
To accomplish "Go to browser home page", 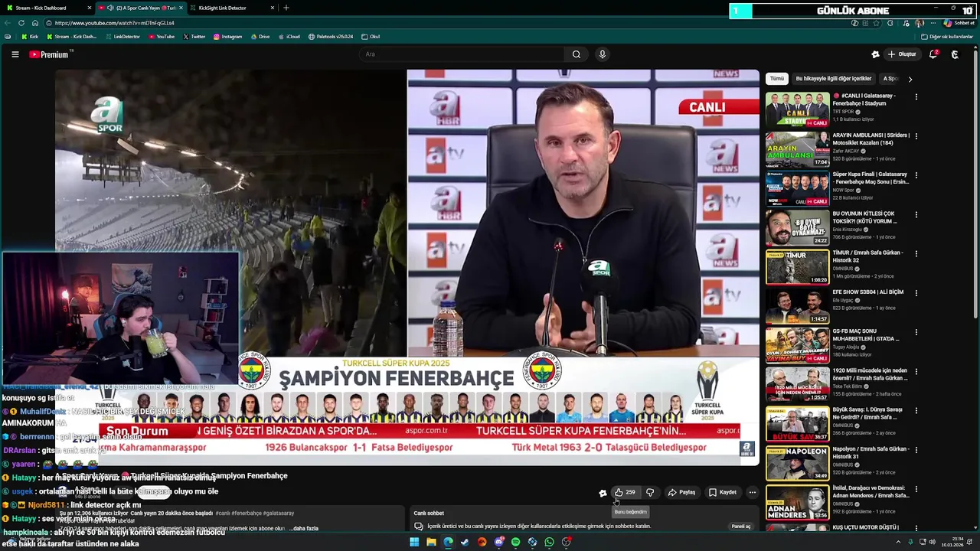I will tap(34, 23).
